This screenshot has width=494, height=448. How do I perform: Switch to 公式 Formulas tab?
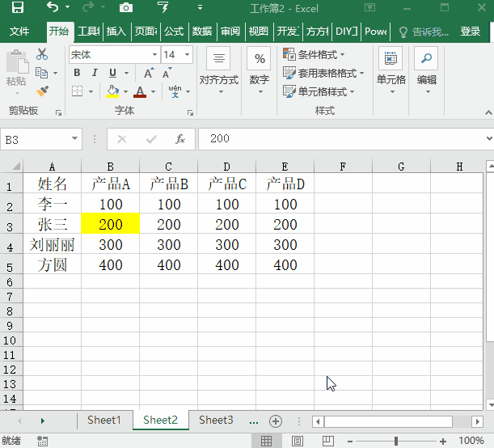point(174,32)
